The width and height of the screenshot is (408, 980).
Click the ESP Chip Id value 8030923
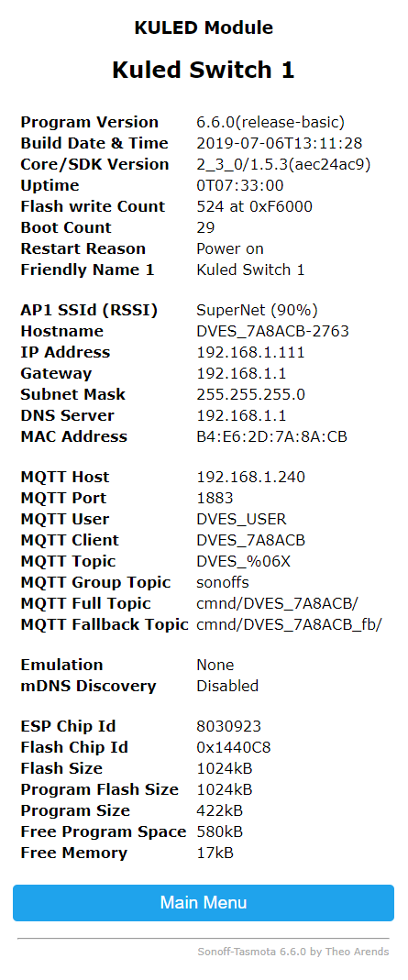[x=228, y=726]
